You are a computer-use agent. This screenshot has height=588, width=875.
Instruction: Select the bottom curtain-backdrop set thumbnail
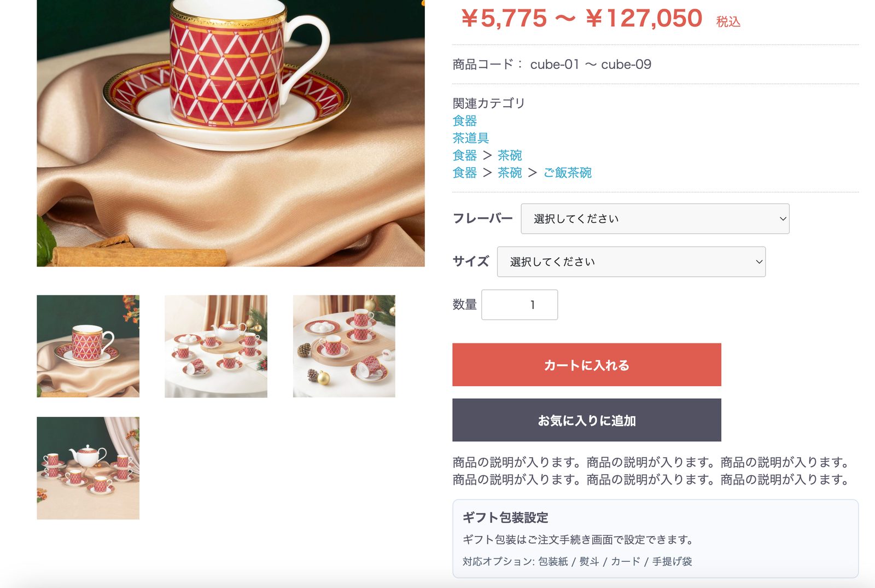(88, 468)
